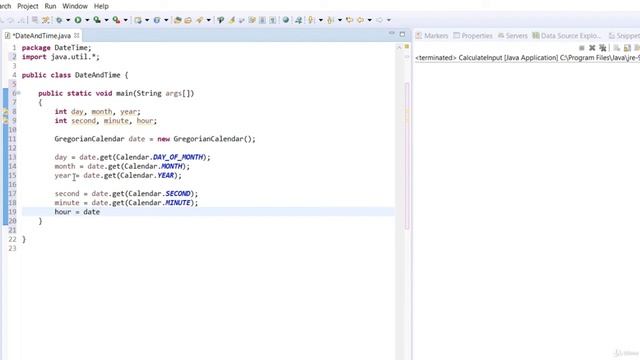Click 'Calendar.MINUTE' on line 18

point(160,202)
